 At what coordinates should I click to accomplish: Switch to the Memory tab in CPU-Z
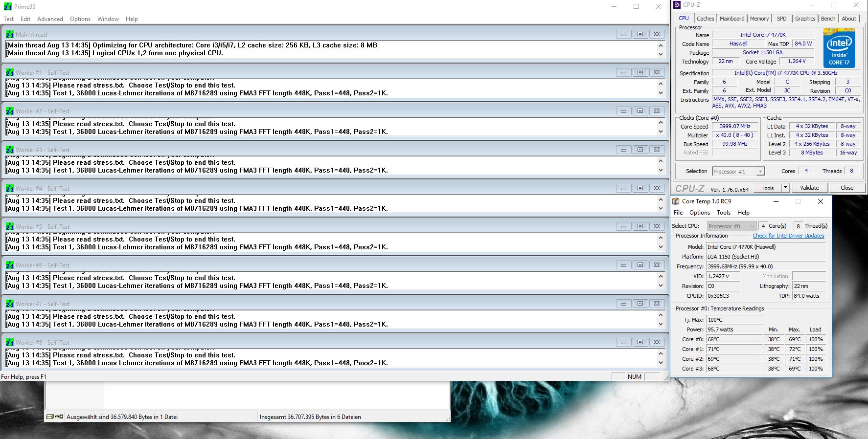click(x=759, y=19)
